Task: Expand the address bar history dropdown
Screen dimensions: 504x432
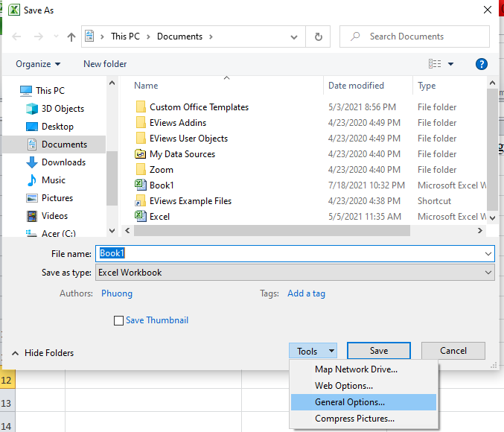Action: (x=294, y=37)
